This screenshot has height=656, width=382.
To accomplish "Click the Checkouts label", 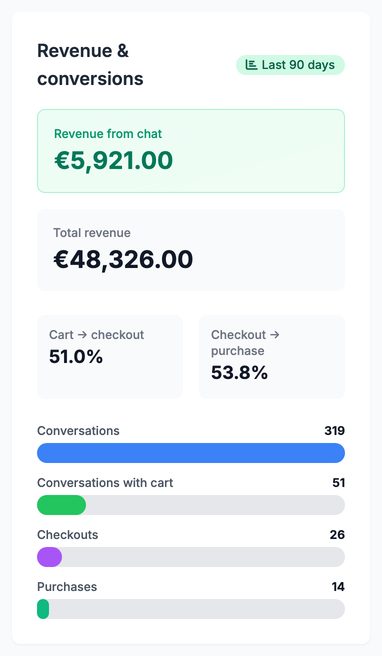I will (67, 535).
